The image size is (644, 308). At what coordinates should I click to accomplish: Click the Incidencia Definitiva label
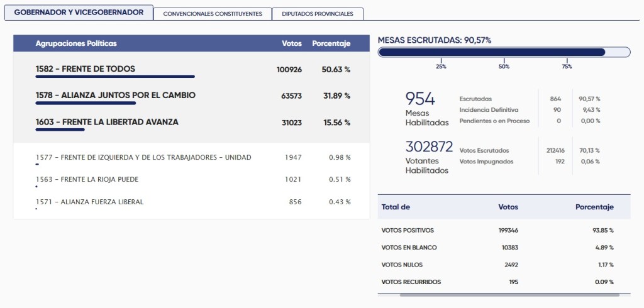point(489,110)
